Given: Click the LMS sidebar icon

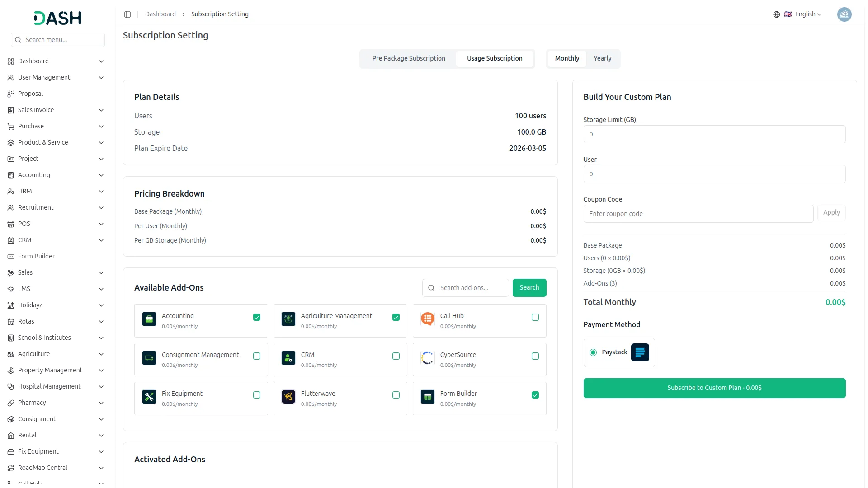Looking at the screenshot, I should click(x=11, y=289).
